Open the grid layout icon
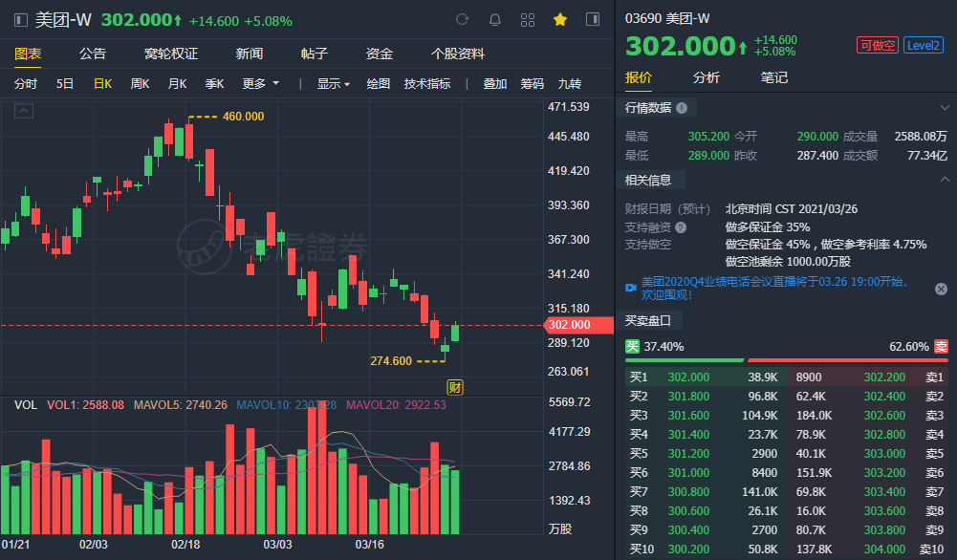 pyautogui.click(x=528, y=19)
